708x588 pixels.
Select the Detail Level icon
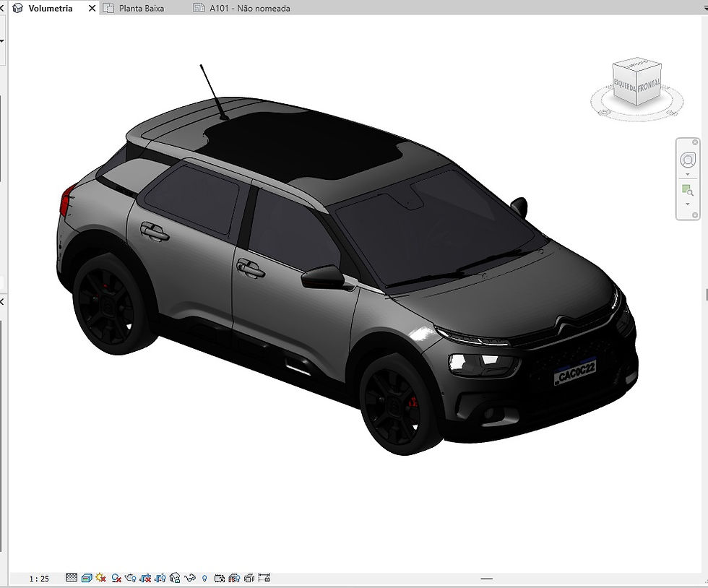tap(70, 578)
